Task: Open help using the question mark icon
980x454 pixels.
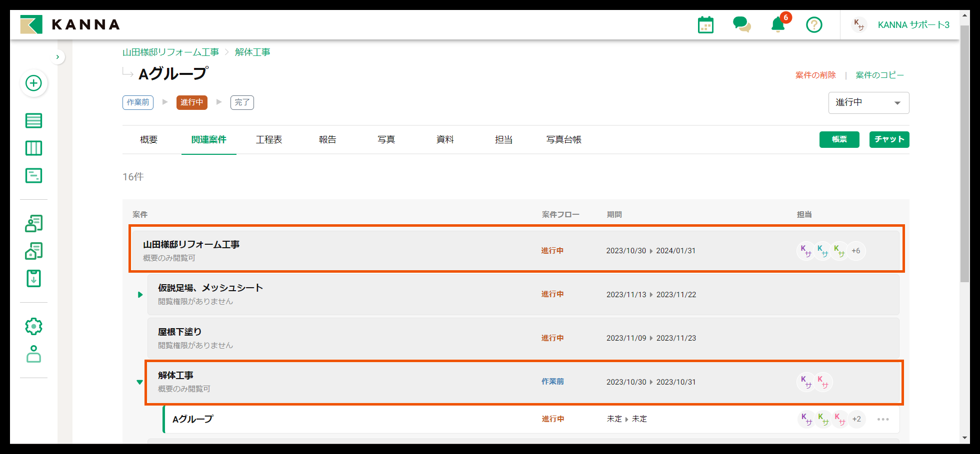Action: (813, 24)
